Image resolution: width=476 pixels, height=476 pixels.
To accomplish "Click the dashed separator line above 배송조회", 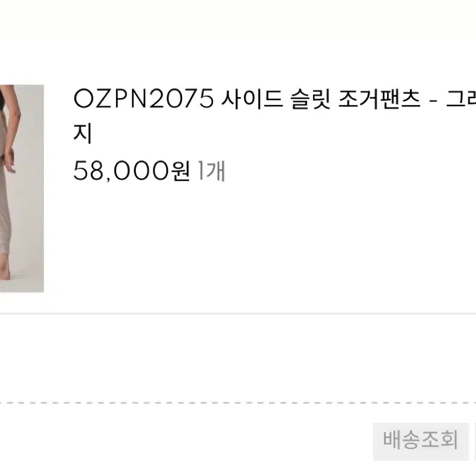I will tap(238, 403).
